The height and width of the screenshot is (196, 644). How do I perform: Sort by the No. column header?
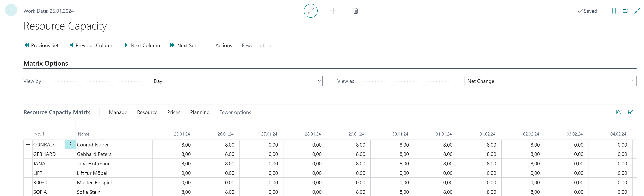click(39, 134)
